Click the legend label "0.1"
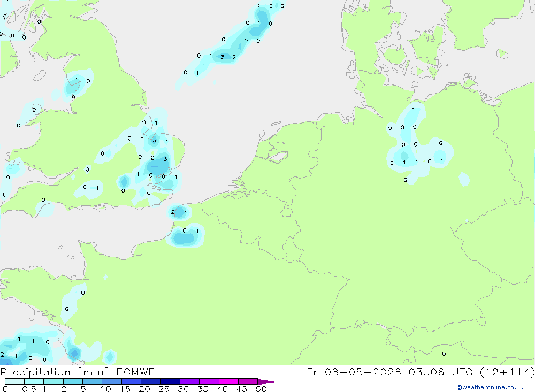Viewport: 535px width, 392px height. coord(9,389)
